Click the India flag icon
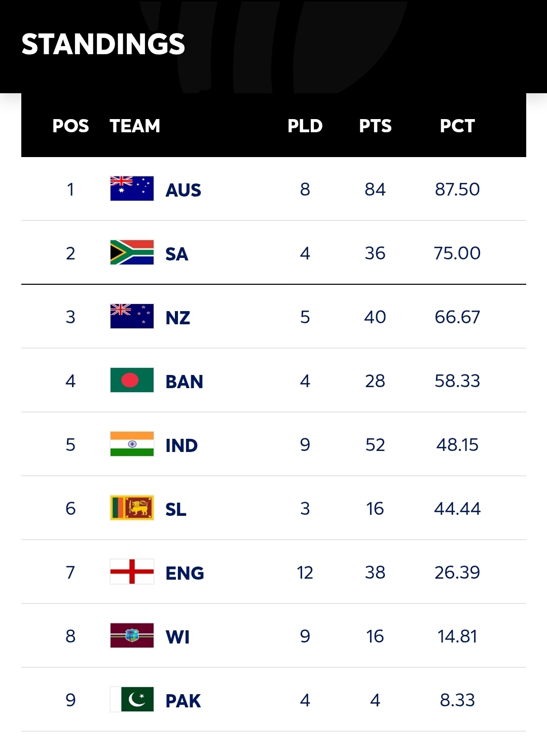The width and height of the screenshot is (547, 756). click(132, 444)
